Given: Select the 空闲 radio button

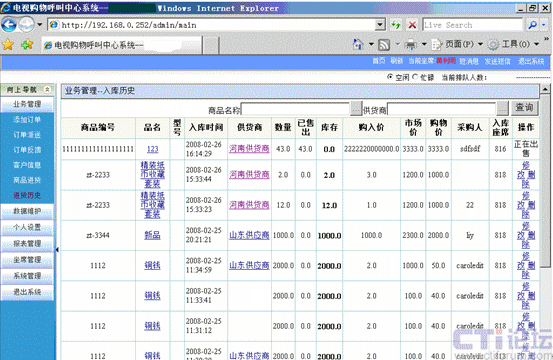Looking at the screenshot, I should click(390, 77).
